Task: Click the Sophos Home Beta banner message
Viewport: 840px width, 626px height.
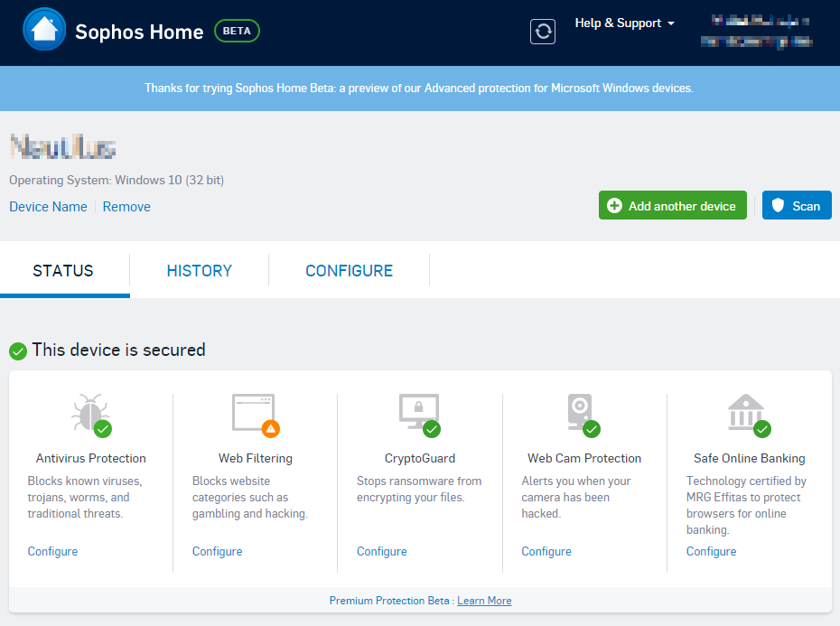Action: tap(419, 88)
